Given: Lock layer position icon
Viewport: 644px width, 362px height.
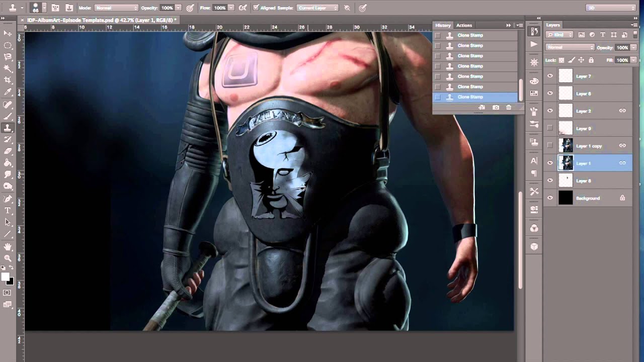Looking at the screenshot, I should tap(581, 60).
